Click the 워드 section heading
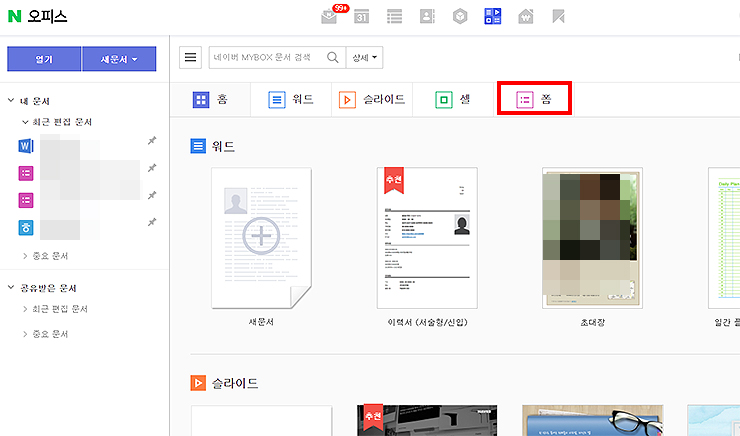 coord(223,146)
